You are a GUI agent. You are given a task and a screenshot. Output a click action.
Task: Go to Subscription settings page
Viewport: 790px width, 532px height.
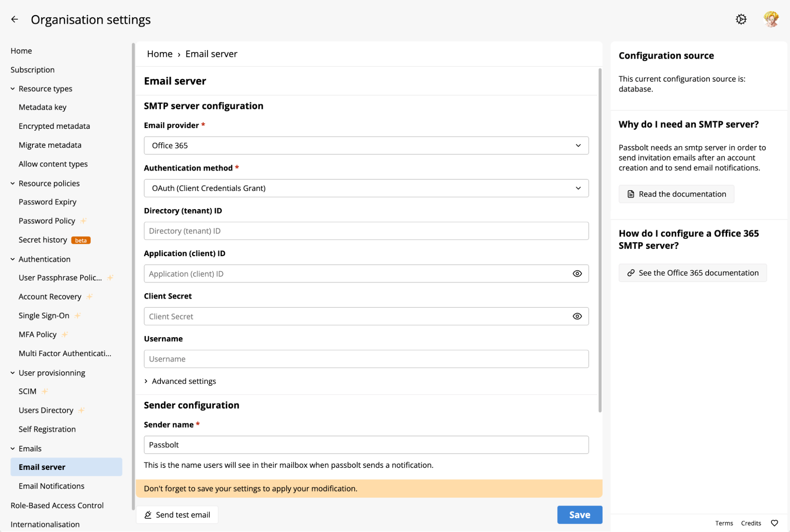(32, 70)
